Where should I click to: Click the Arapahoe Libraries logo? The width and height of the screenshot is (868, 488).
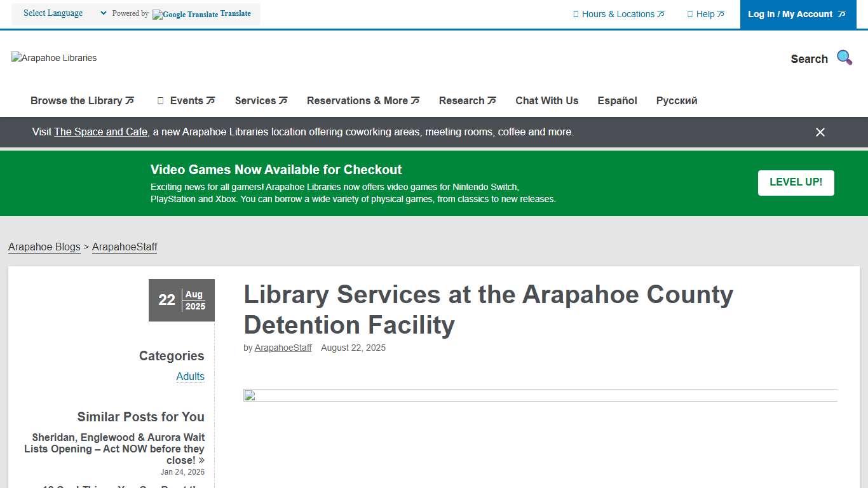(53, 58)
